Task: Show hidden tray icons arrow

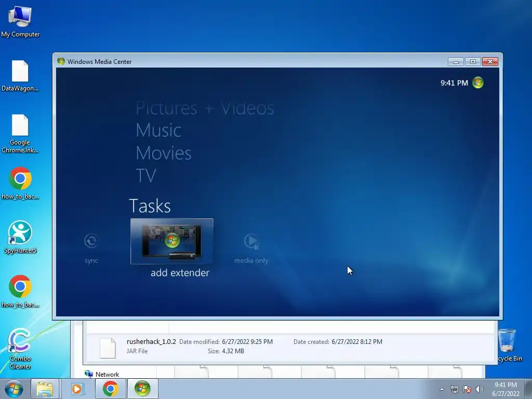Action: 442,389
